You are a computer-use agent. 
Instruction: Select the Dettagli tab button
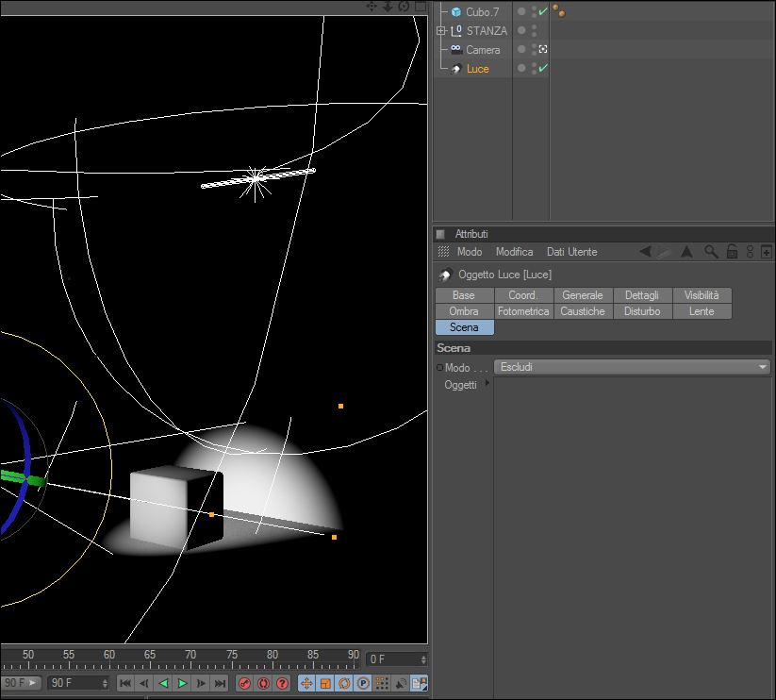tap(642, 295)
